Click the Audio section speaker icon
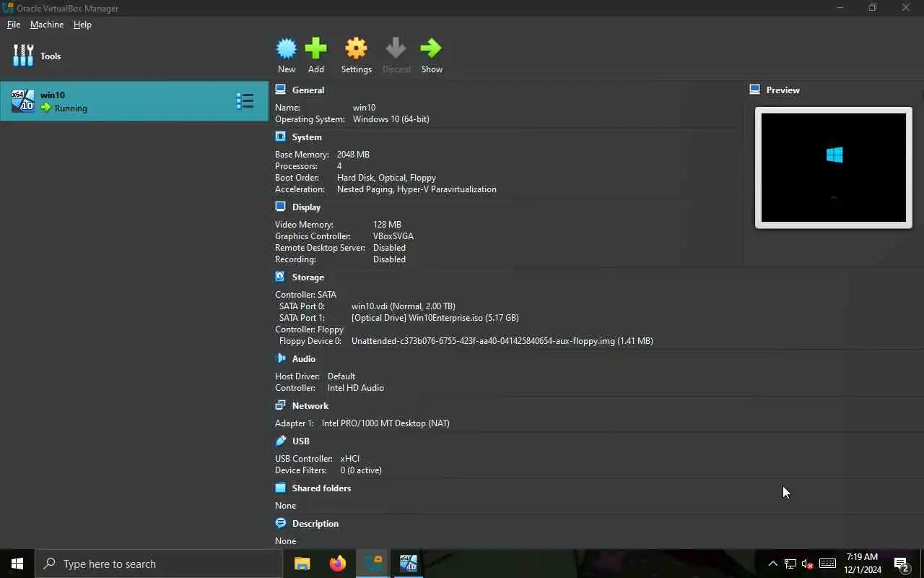The height and width of the screenshot is (578, 924). tap(280, 358)
